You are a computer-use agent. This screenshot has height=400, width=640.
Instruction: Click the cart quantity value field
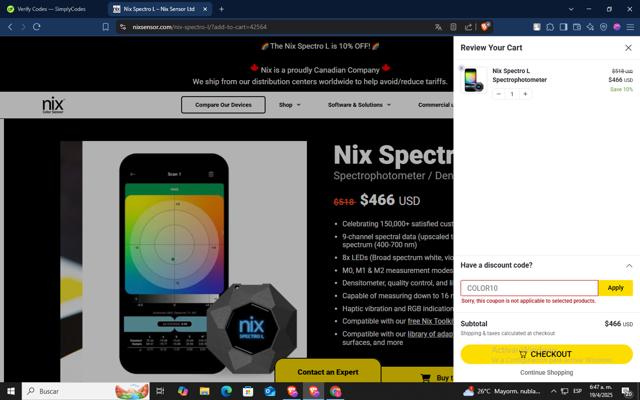tap(512, 94)
